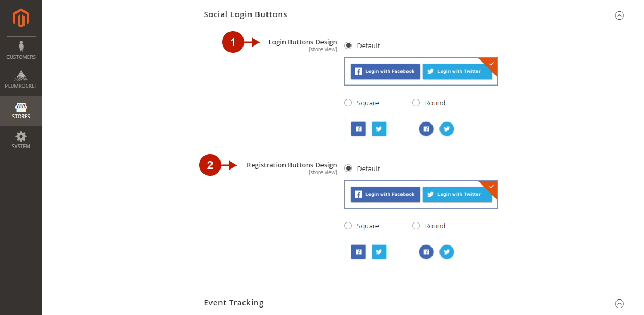Click the Event Tracking section heading
This screenshot has height=315, width=644.
(233, 303)
